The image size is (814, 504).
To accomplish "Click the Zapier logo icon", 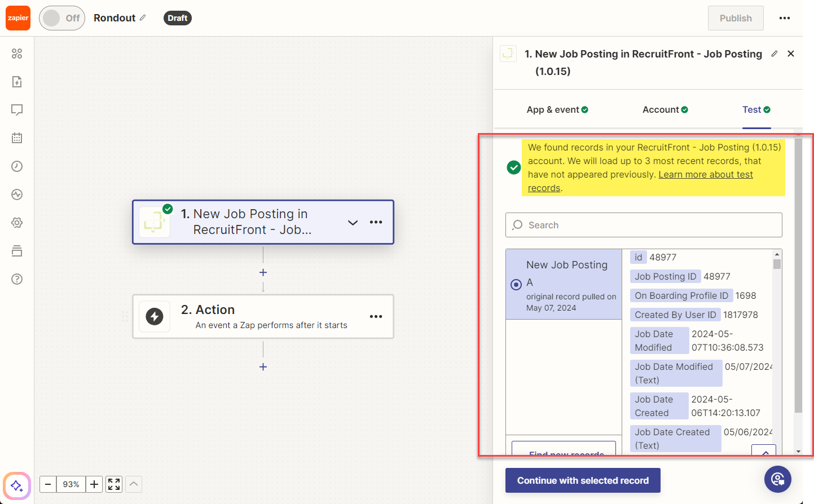I will [18, 18].
